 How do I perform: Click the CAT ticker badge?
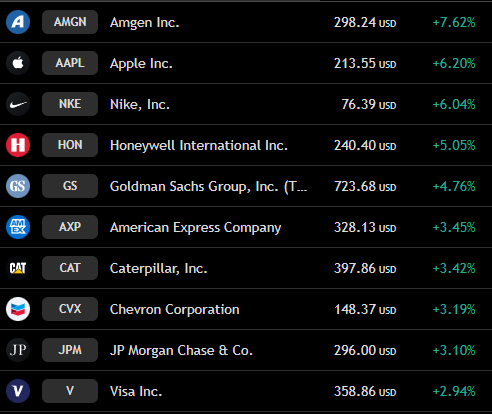pyautogui.click(x=70, y=268)
